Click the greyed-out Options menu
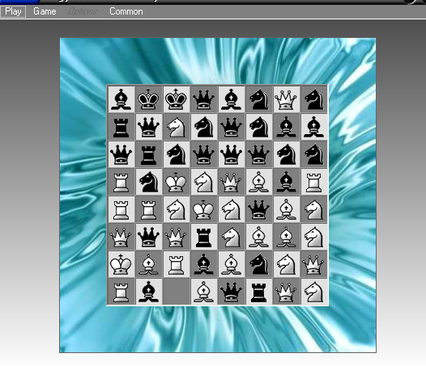This screenshot has width=426, height=366. [82, 12]
